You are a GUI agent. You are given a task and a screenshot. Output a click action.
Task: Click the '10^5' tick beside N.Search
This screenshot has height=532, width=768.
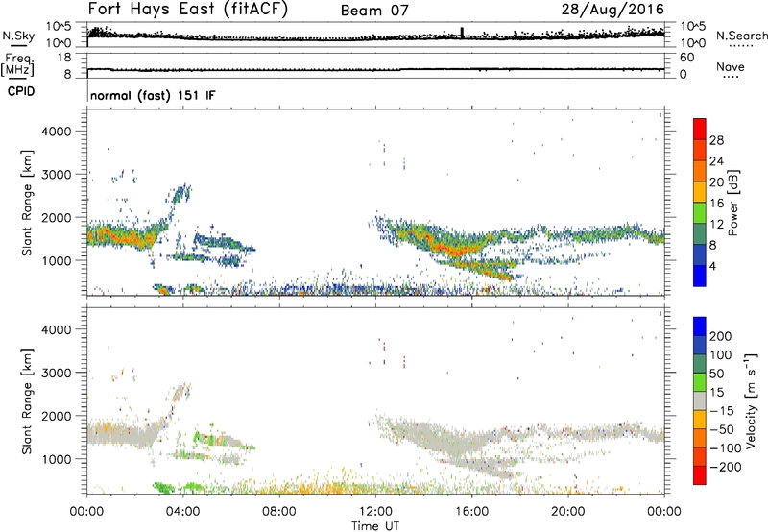point(693,26)
